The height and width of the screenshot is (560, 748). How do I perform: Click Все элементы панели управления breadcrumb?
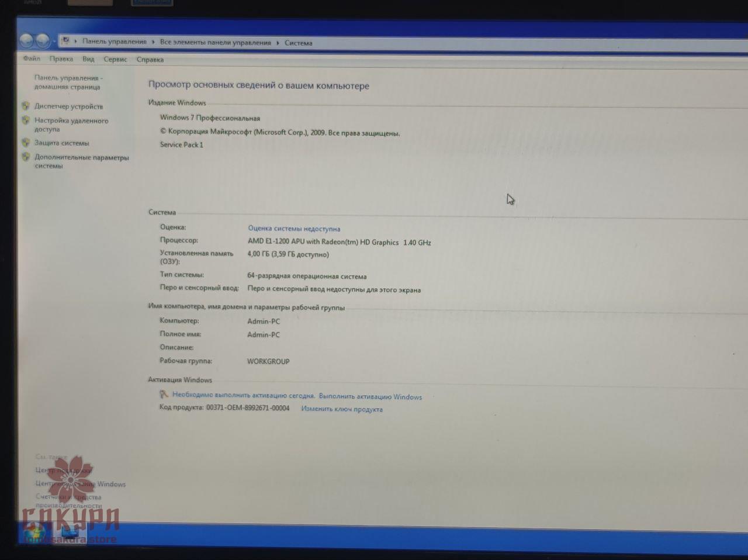click(216, 43)
